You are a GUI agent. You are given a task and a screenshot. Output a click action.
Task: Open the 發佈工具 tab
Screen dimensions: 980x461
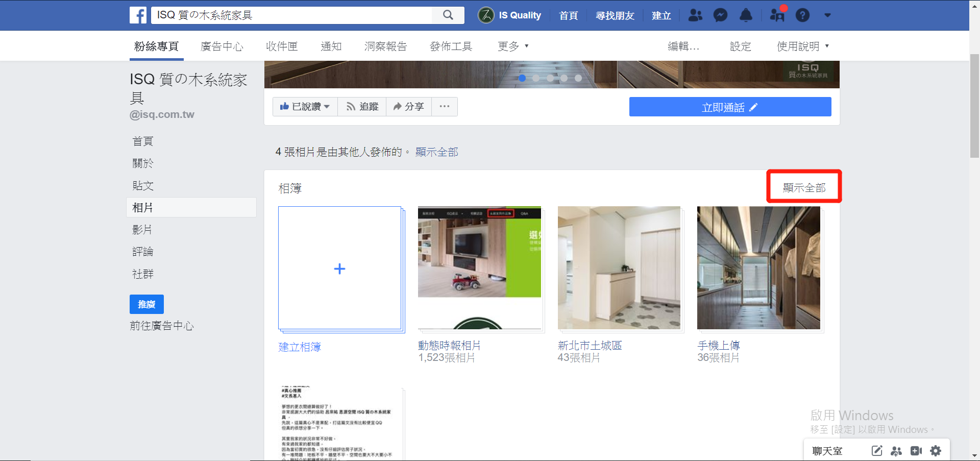(x=451, y=46)
